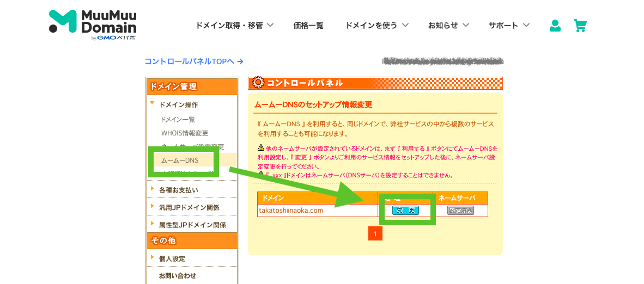644x284 pixels.
Task: Click the 設定済み nameserver button
Action: 460,211
